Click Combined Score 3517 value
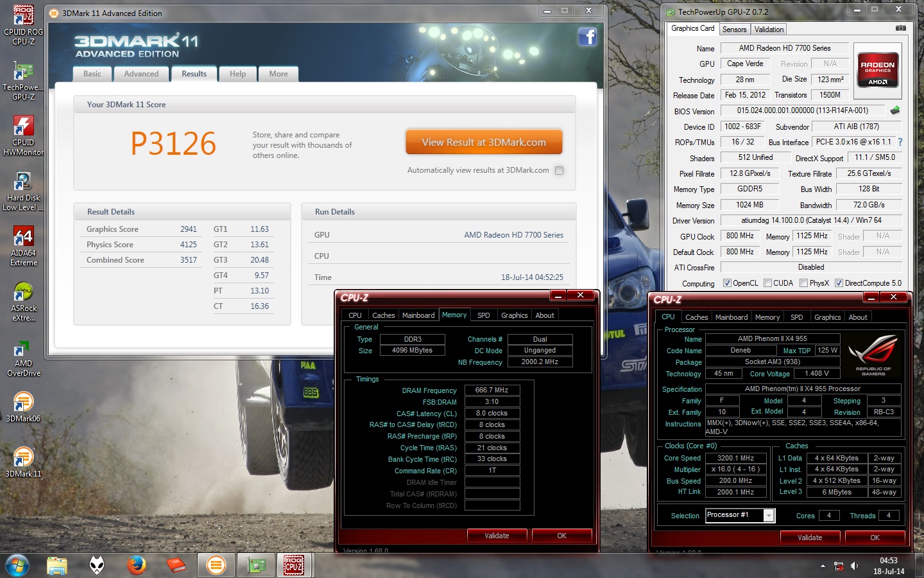Screen dimensions: 924x578 click(189, 260)
